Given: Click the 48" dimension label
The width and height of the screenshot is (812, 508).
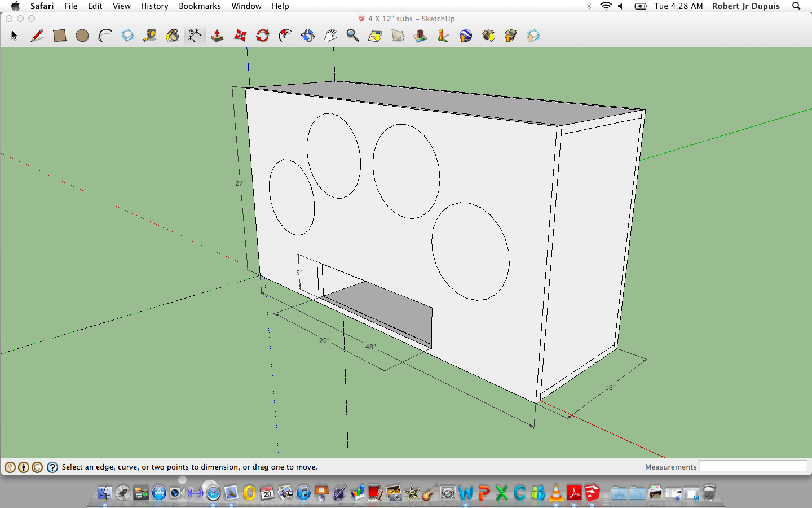Looking at the screenshot, I should coord(370,347).
